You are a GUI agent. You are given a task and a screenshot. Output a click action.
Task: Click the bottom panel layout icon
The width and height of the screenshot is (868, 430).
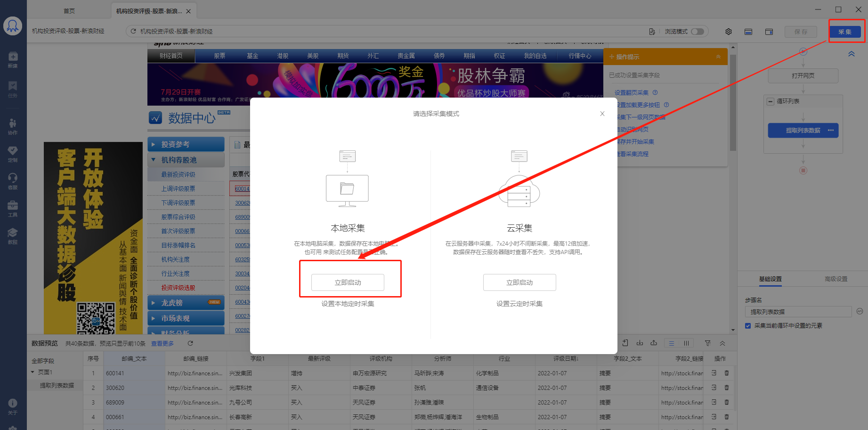pyautogui.click(x=748, y=32)
